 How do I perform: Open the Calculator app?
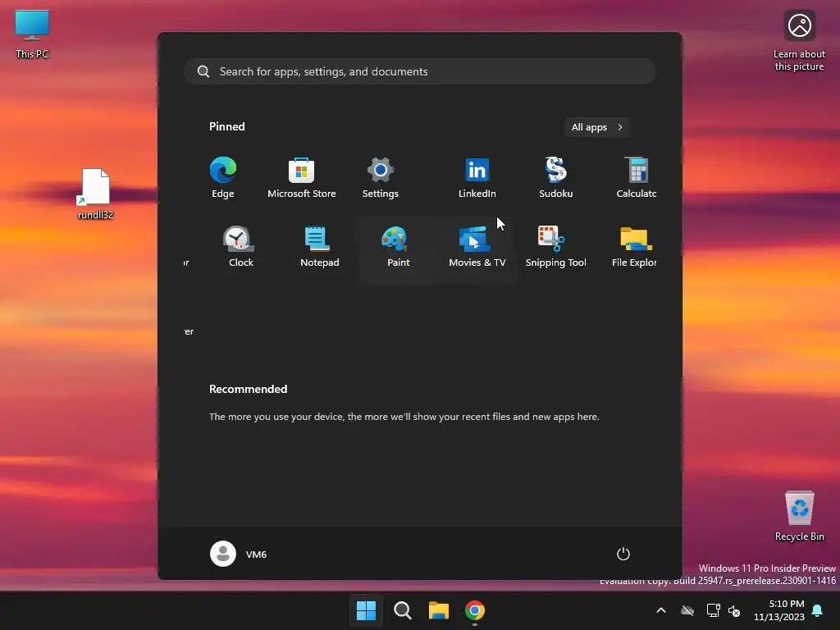[636, 177]
